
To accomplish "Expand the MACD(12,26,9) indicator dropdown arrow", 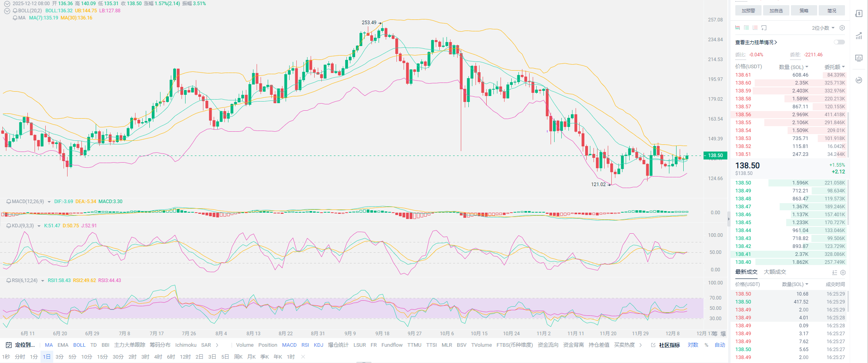I will pos(49,202).
